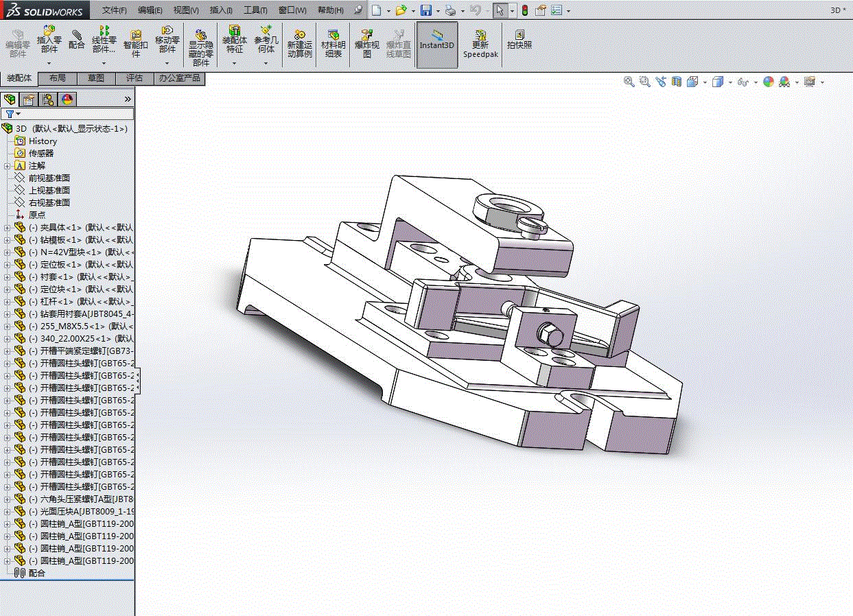Switch to the 布局 tab
Image resolution: width=853 pixels, height=616 pixels.
(x=58, y=78)
